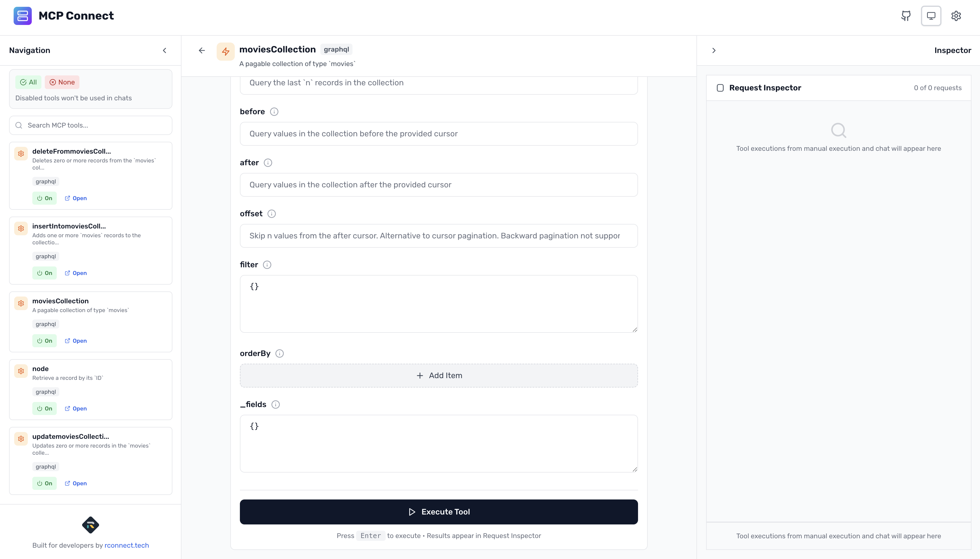Click the gear icon on the moviesCollection card
The height and width of the screenshot is (559, 980).
tap(21, 303)
